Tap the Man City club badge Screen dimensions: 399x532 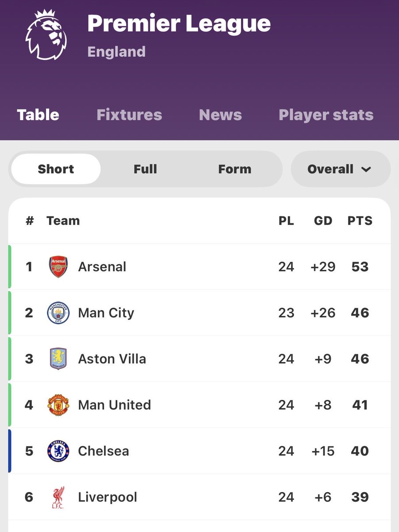(x=58, y=313)
